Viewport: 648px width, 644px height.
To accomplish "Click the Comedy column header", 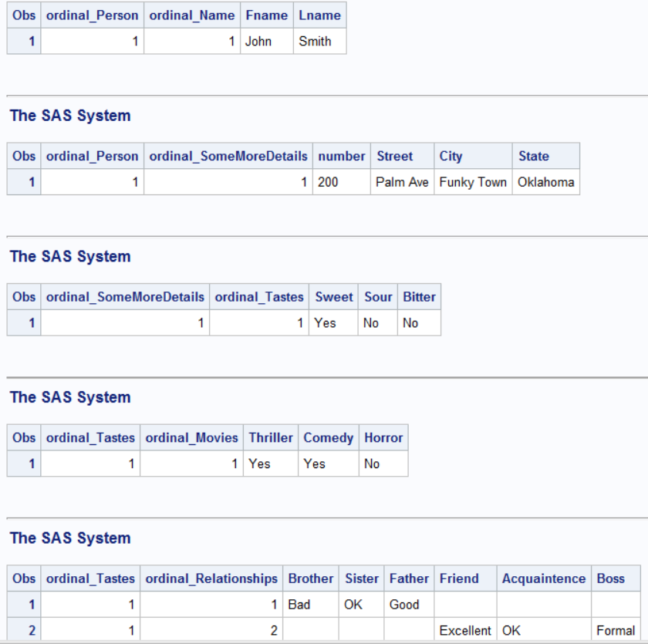I will click(x=328, y=437).
